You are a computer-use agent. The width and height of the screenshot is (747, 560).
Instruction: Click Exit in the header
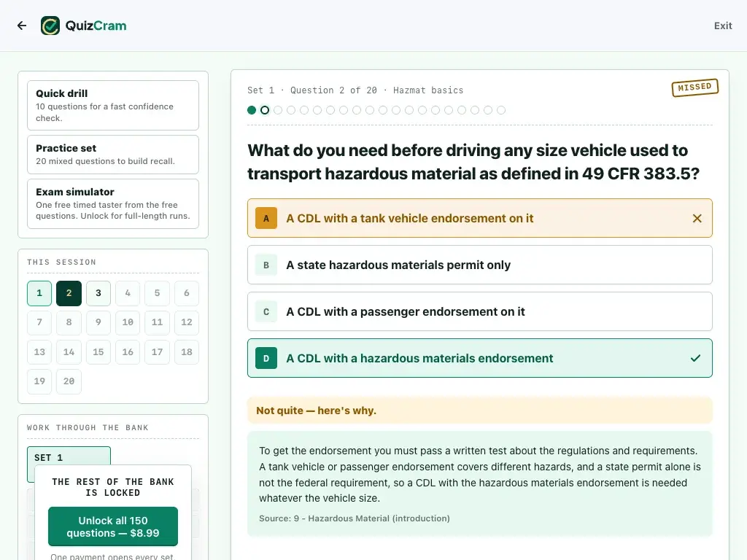coord(723,26)
